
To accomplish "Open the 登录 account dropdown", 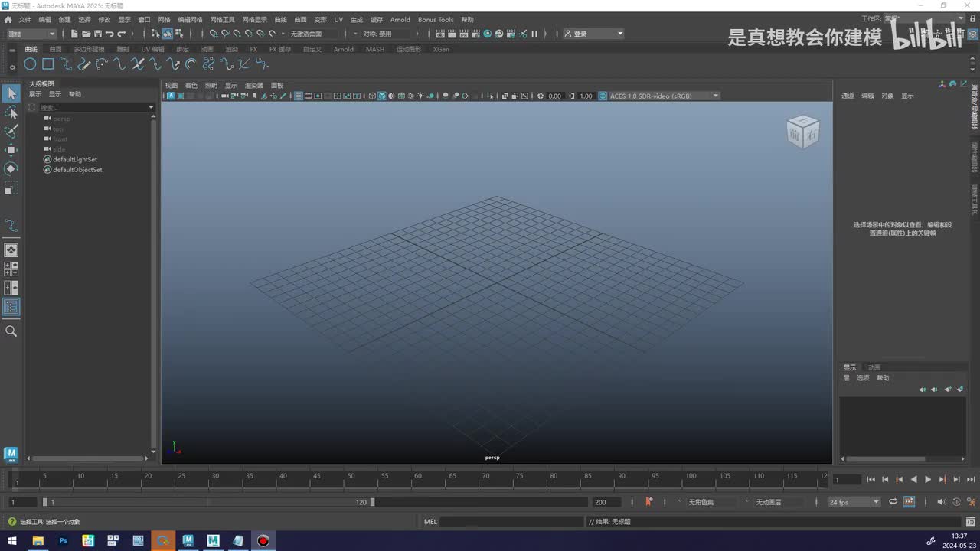I will click(x=594, y=34).
